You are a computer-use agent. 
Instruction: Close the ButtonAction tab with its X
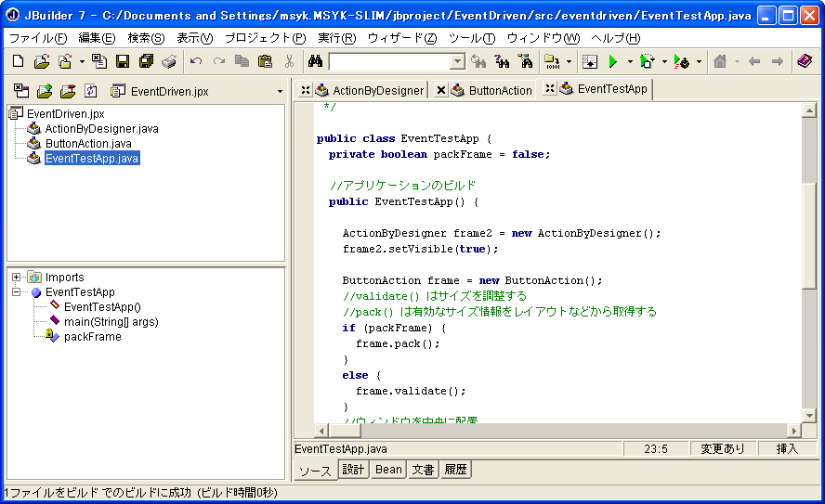click(441, 90)
